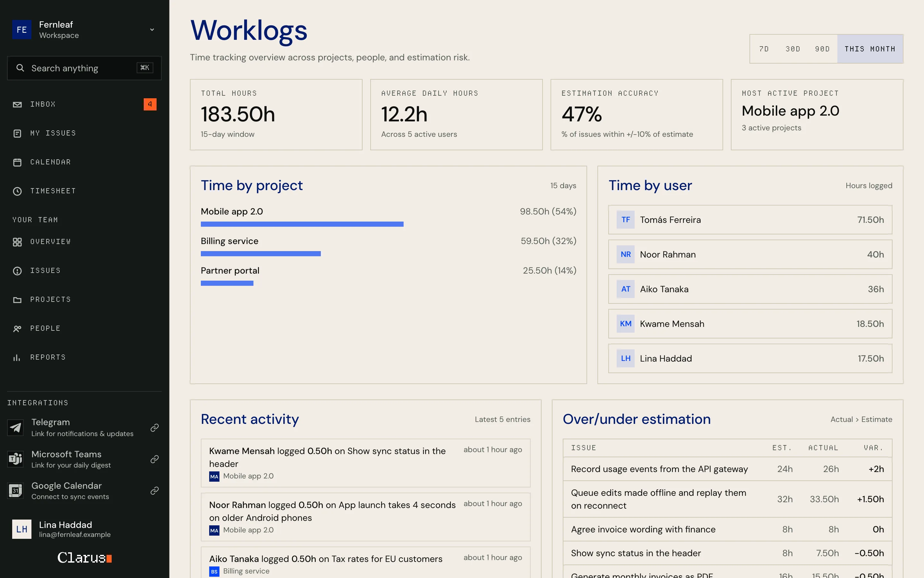Click the Google Calendar icon

coord(15,490)
